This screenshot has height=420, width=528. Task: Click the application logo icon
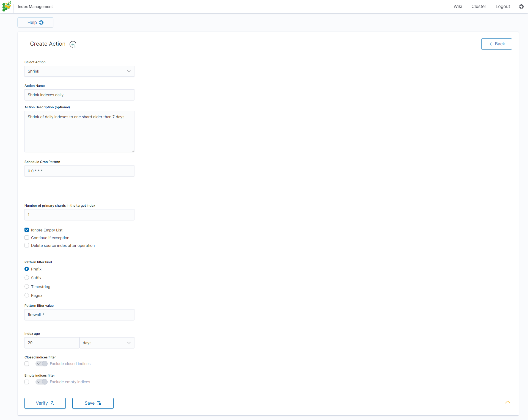coord(7,6)
